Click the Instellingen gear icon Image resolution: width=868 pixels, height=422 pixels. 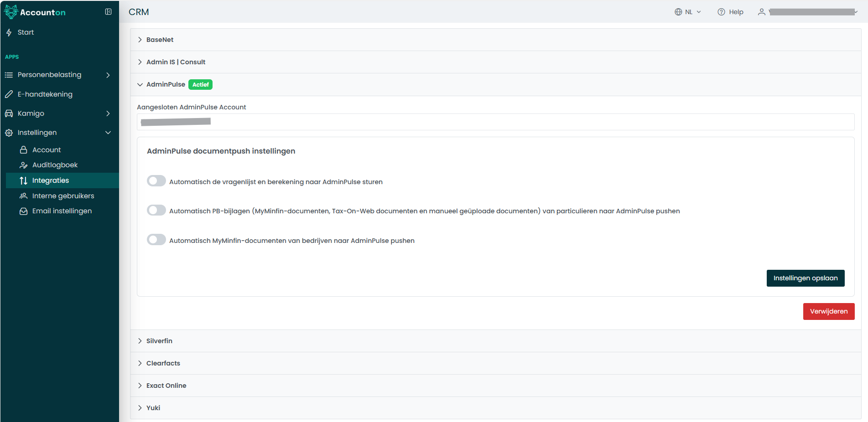9,133
